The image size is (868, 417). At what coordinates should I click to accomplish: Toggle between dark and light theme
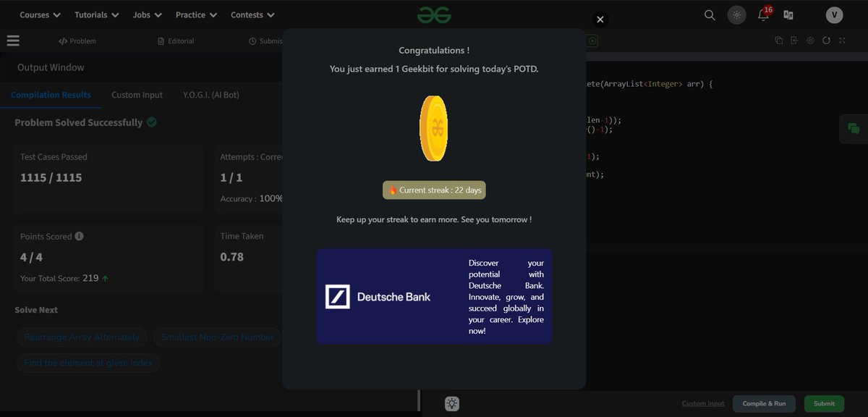736,14
